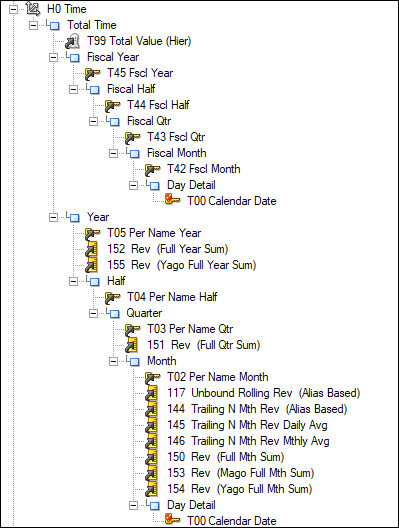Select 117 Unbound Rolling Rev (Alias Based) text
The height and width of the screenshot is (528, 399).
point(264,393)
